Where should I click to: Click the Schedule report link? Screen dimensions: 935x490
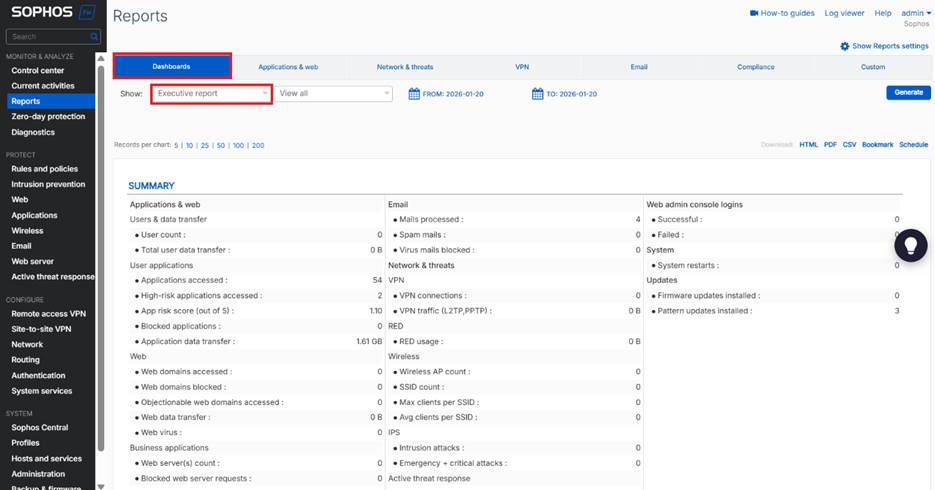tap(913, 145)
